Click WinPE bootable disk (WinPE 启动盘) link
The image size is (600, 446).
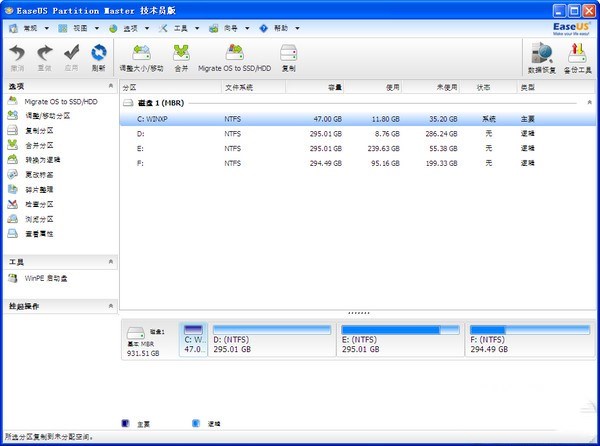pyautogui.click(x=47, y=277)
